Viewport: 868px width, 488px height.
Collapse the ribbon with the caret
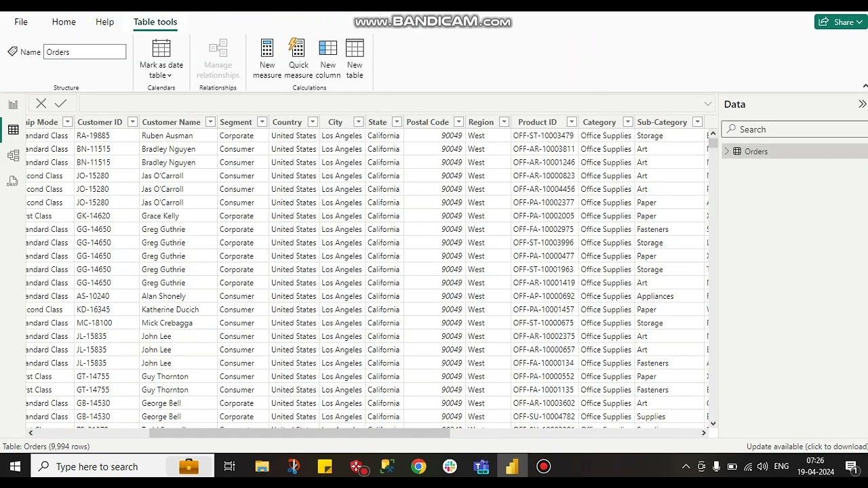pyautogui.click(x=865, y=86)
